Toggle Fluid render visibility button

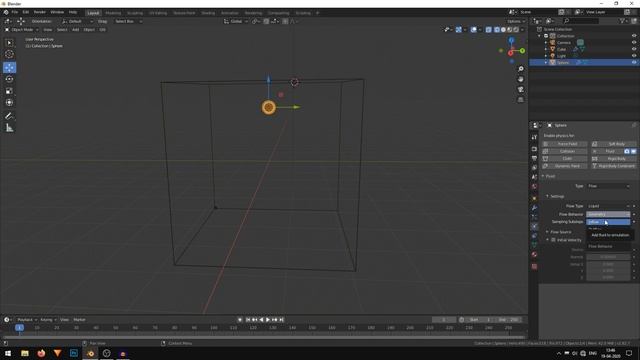click(627, 151)
